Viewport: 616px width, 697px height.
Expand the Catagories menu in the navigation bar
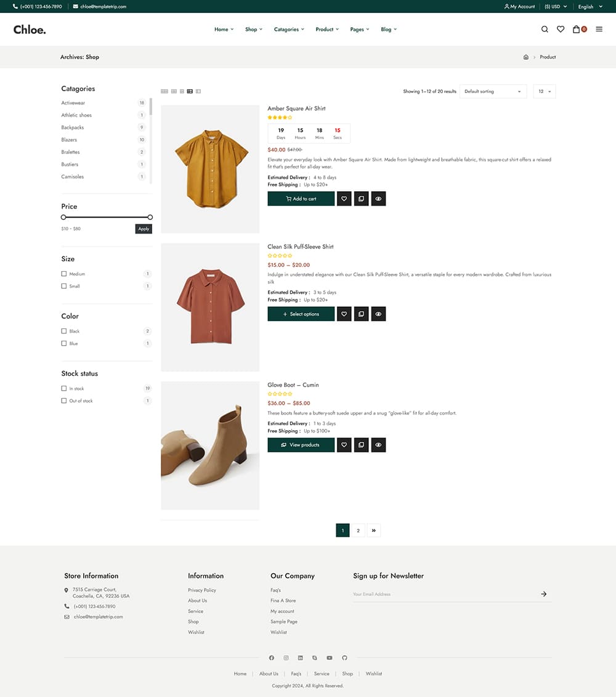pyautogui.click(x=289, y=29)
